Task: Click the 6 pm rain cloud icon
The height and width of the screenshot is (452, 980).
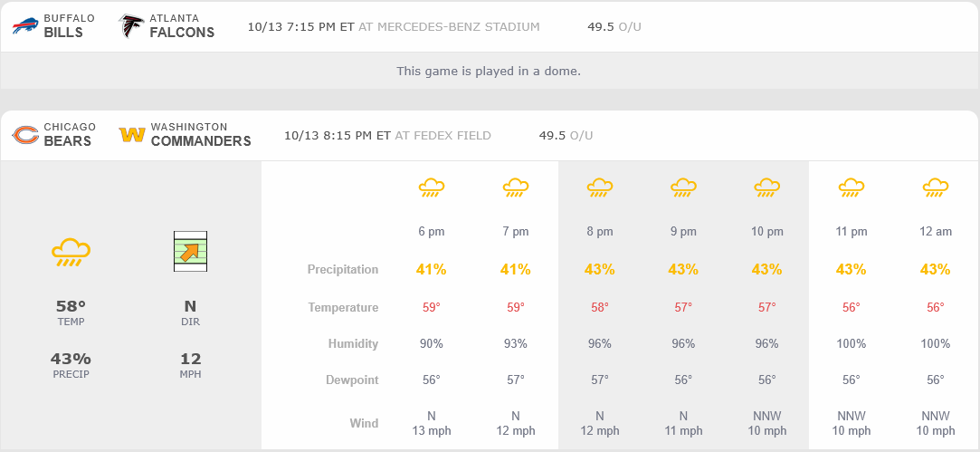Action: [432, 188]
